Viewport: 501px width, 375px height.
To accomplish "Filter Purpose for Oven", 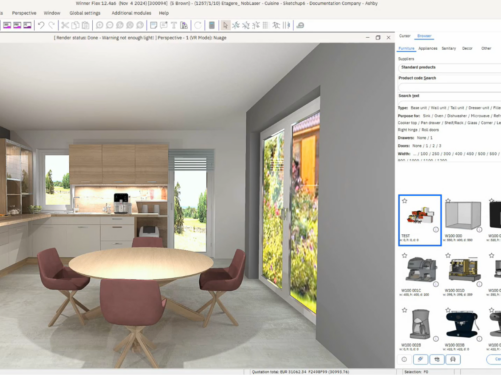I will [438, 116].
